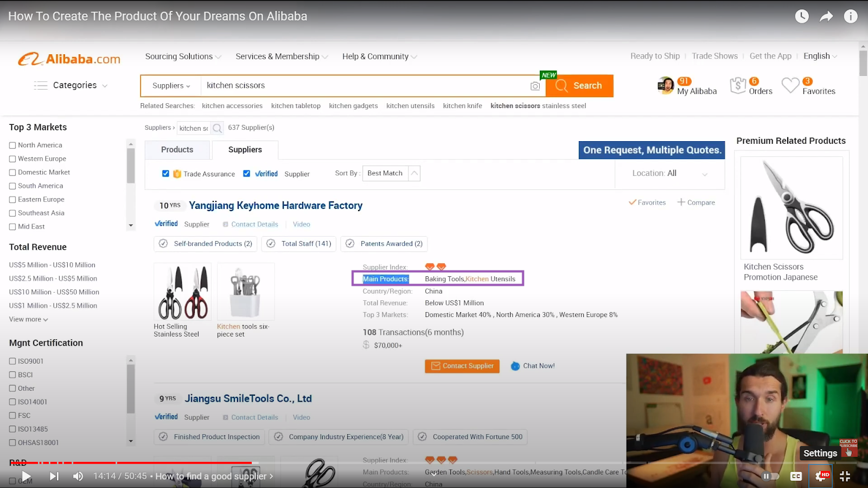Filter by US$5 Million - US$10 Million revenue
Viewport: 868px width, 488px height.
point(52,265)
